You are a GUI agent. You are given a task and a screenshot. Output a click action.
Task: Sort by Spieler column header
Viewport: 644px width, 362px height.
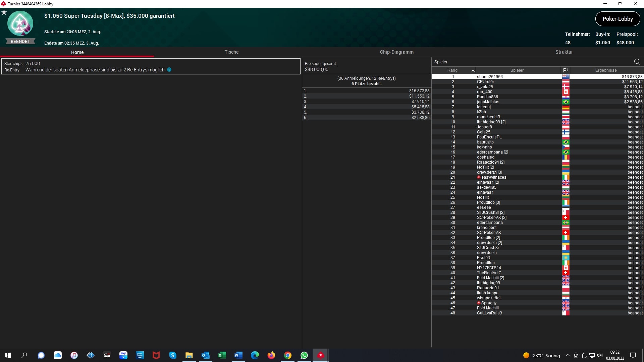517,70
